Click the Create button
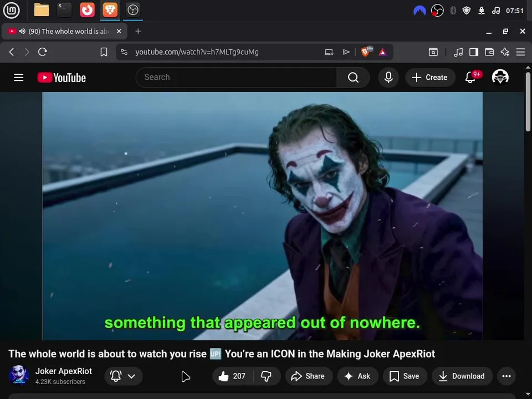Screen dimensions: 532x399 tap(430, 78)
